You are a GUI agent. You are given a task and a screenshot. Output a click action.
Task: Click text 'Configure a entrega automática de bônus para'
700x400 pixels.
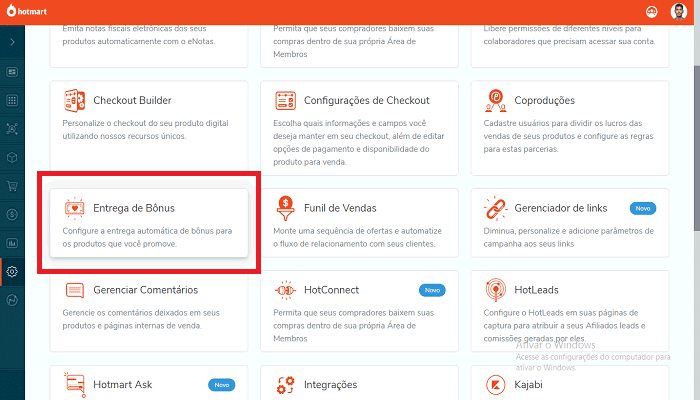click(147, 231)
